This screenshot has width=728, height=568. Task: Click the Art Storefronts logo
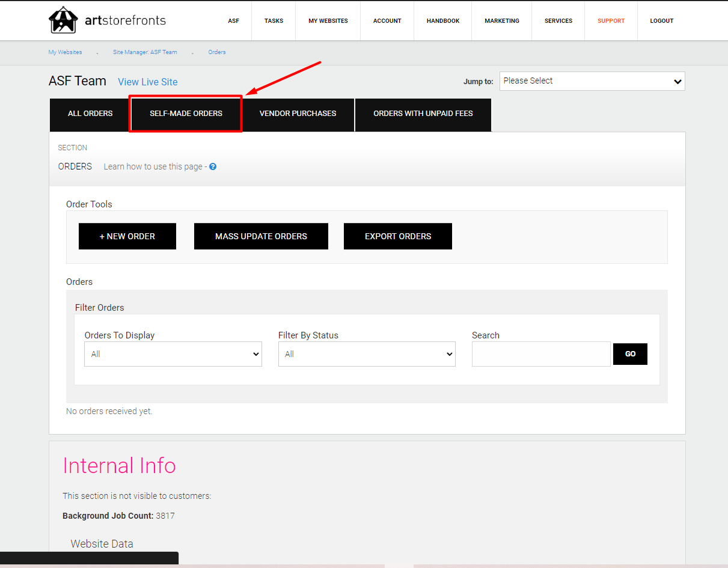[x=107, y=20]
